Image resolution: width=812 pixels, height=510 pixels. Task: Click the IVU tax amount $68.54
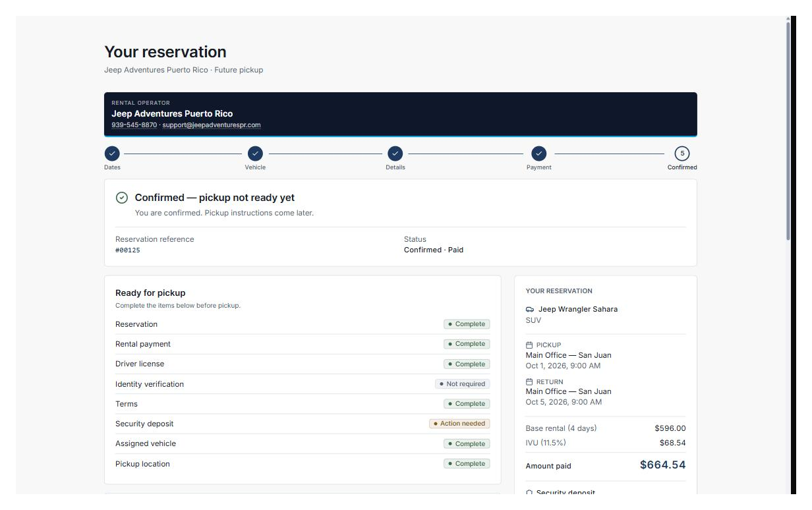(672, 443)
